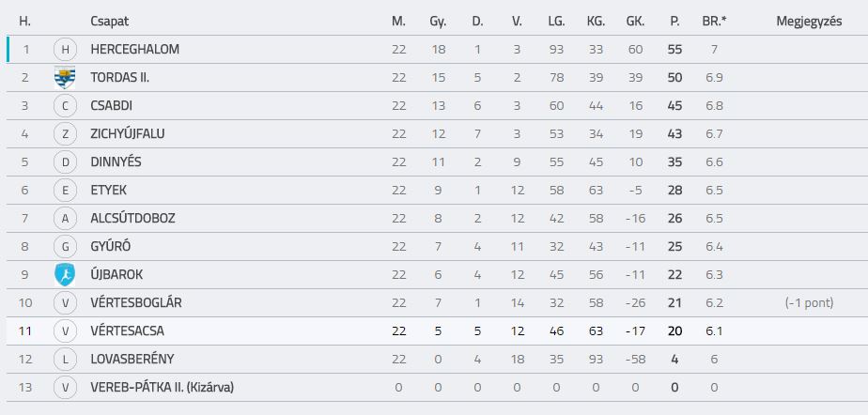Select the Megjegyzés column header
This screenshot has width=868, height=415.
809,21
